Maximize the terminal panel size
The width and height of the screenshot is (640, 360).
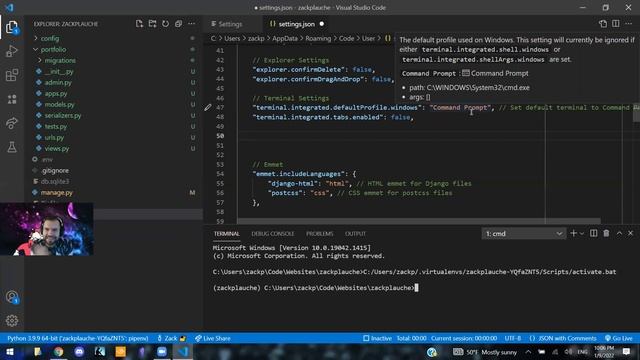(x=619, y=233)
